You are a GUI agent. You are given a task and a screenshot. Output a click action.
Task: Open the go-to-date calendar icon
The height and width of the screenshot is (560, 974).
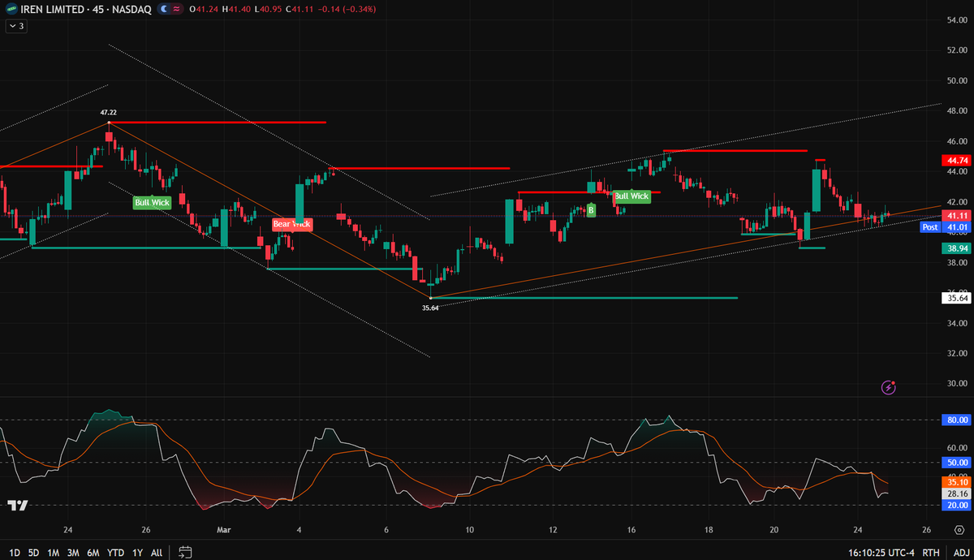click(185, 553)
